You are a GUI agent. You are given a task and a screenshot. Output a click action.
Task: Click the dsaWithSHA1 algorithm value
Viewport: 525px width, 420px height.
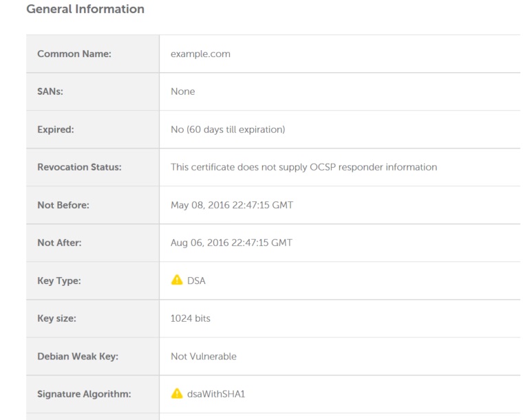216,394
